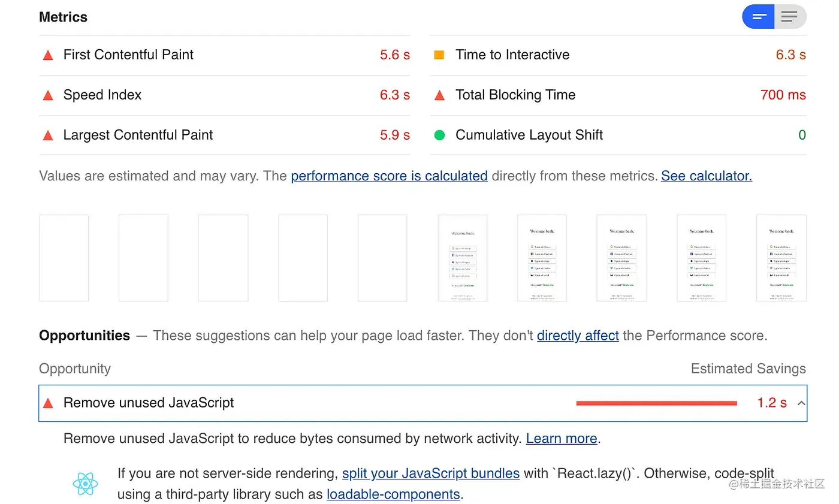839x504 pixels.
Task: Click red triangle beside First Contentful Paint
Action: pos(48,55)
